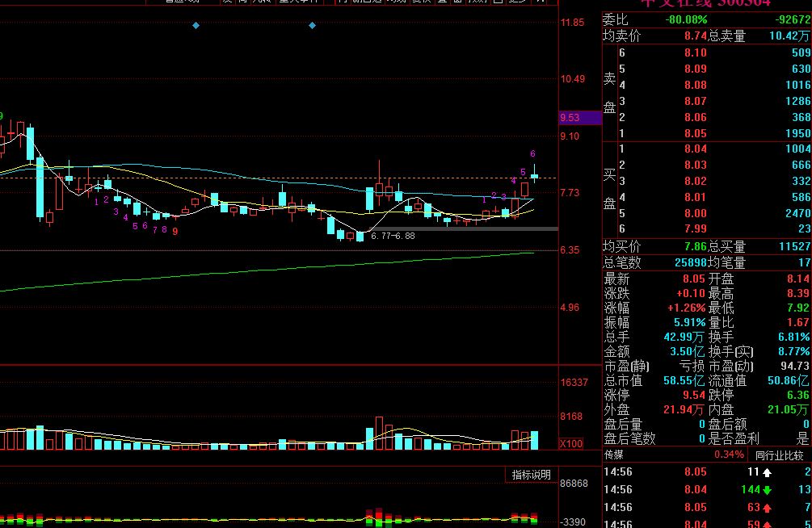Click the 换手 turnover value 6.81%
Screen dimensions: 812x528
pyautogui.click(x=794, y=337)
